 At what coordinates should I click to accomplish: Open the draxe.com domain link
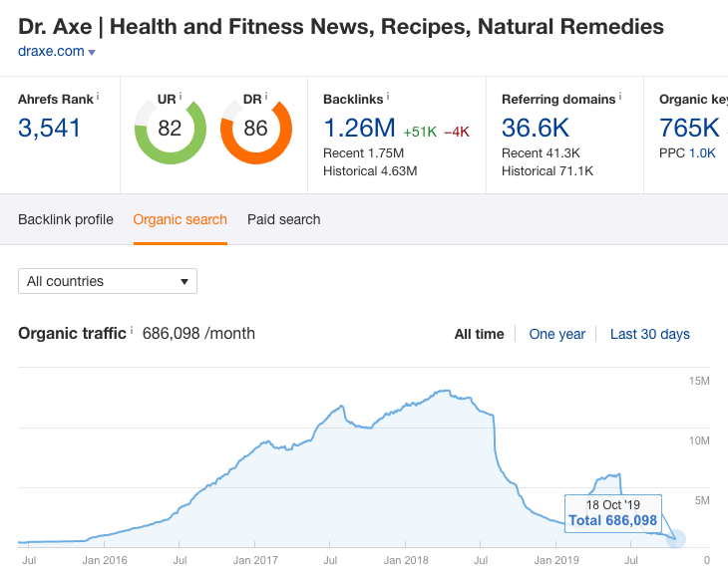click(51, 51)
